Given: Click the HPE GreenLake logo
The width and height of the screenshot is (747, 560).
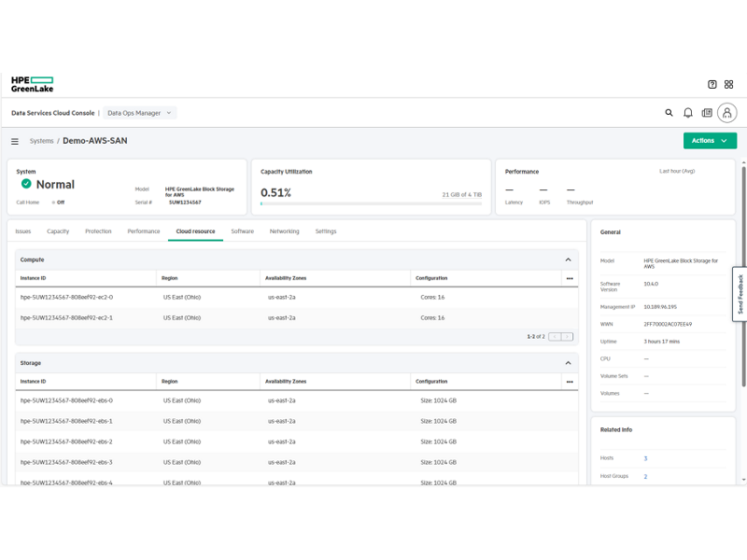Looking at the screenshot, I should click(x=32, y=84).
